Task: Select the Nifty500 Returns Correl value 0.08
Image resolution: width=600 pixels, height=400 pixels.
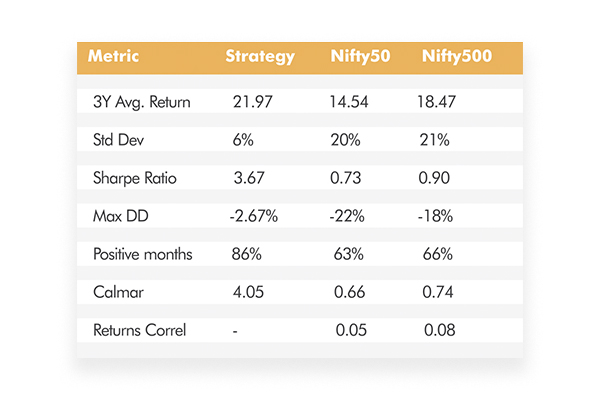Action: (x=439, y=331)
